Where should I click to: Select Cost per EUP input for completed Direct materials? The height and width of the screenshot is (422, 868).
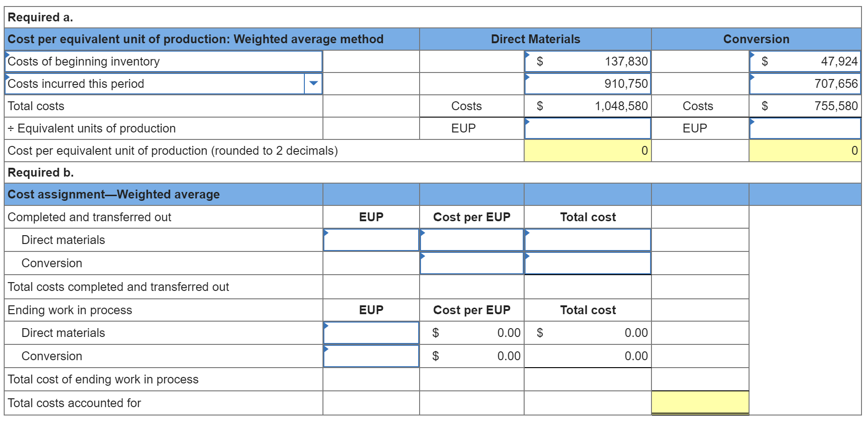pyautogui.click(x=472, y=240)
